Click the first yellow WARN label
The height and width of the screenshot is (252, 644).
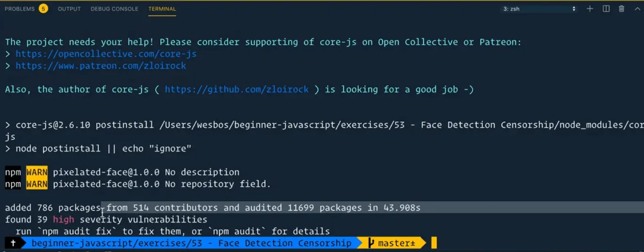(x=37, y=172)
